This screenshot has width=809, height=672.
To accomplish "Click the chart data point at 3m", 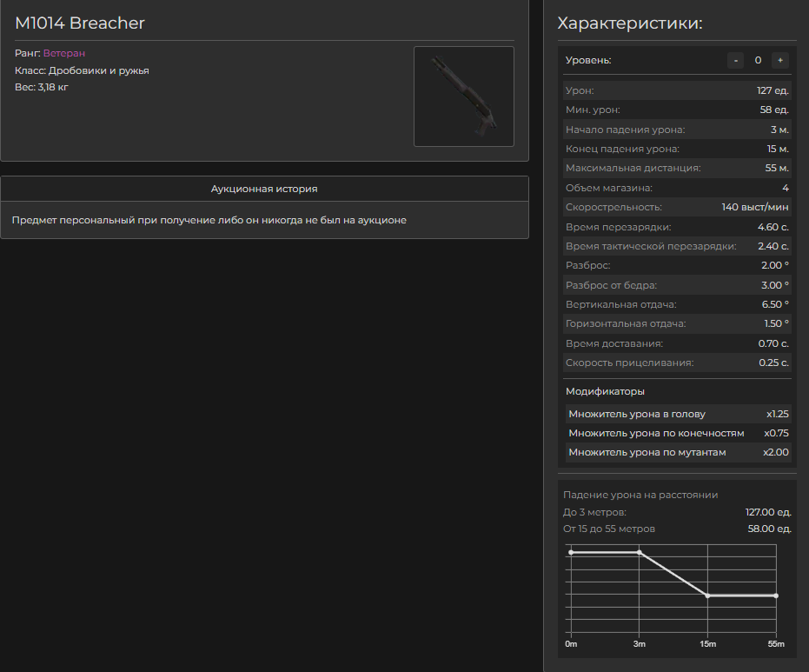I will click(640, 553).
